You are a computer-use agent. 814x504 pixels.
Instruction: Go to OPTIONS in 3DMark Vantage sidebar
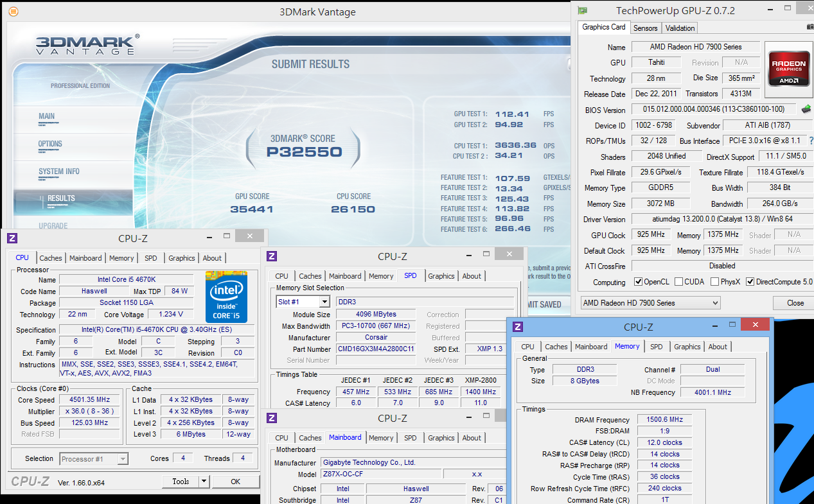click(50, 144)
